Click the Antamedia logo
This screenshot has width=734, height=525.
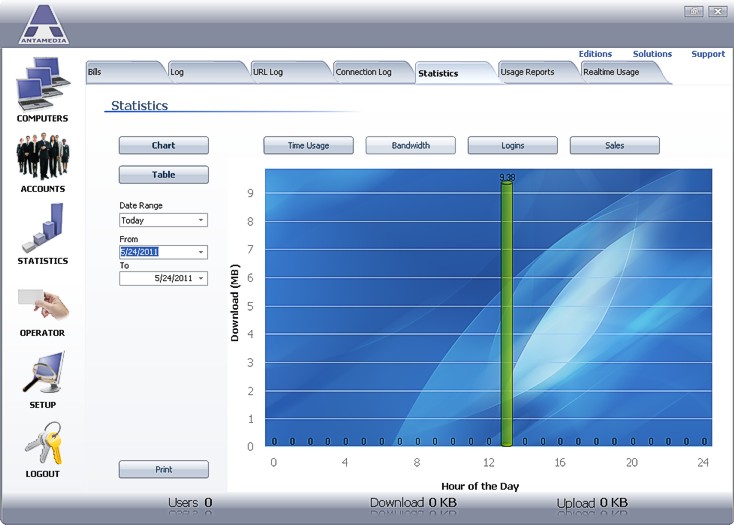44,24
